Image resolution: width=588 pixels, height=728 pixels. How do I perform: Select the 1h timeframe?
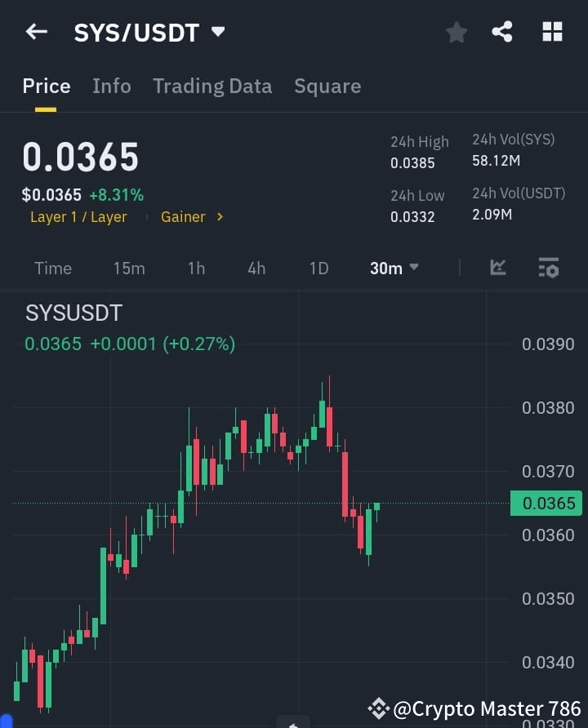[196, 268]
